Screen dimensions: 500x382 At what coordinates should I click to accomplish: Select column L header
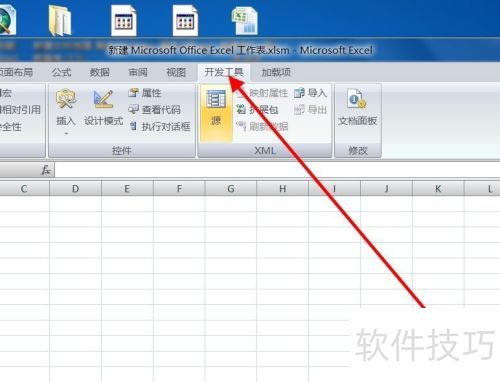(482, 189)
